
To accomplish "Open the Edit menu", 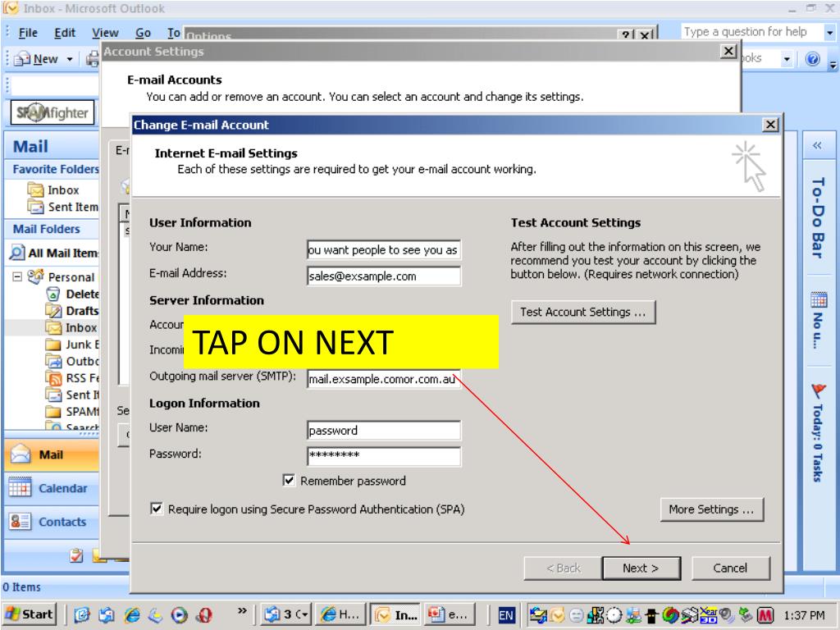I will pos(65,33).
